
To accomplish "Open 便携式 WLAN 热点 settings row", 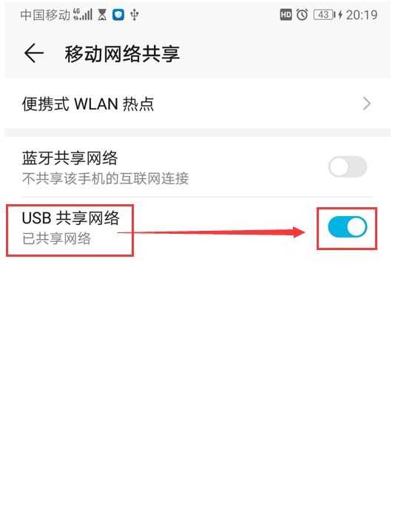I will point(198,104).
